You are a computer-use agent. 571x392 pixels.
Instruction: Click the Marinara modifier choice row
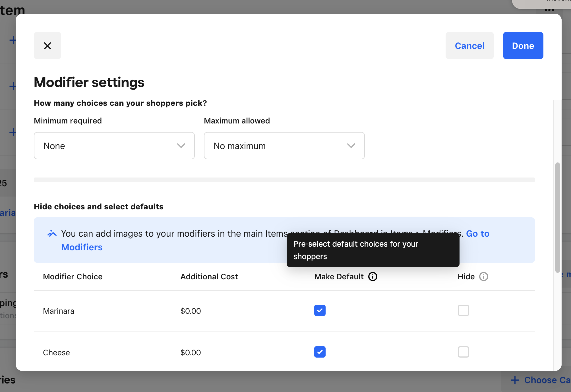(59, 311)
